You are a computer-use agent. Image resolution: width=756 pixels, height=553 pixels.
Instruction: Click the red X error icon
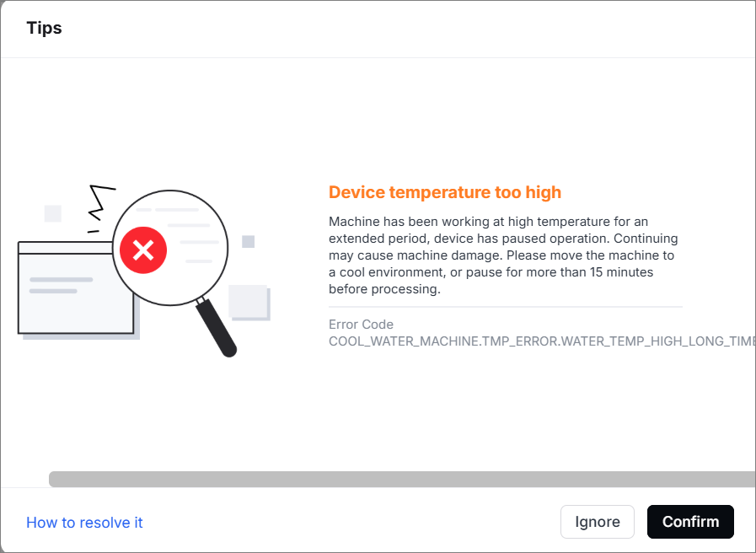pyautogui.click(x=143, y=250)
